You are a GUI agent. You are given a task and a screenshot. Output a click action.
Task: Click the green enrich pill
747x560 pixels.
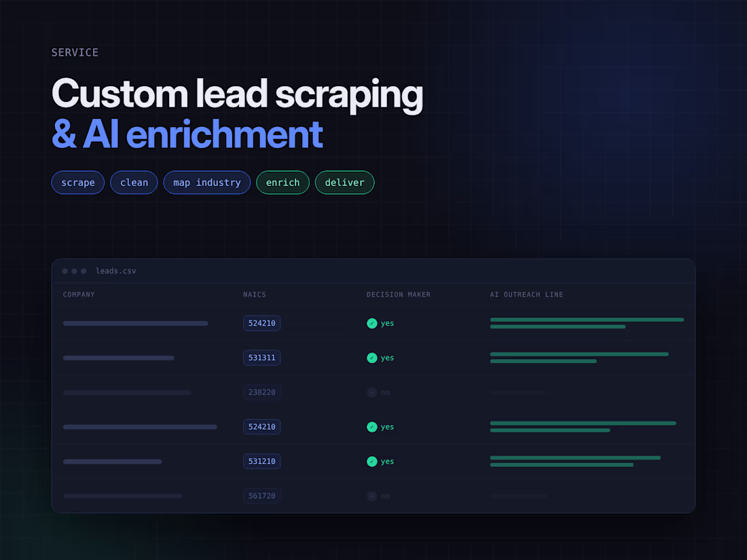pyautogui.click(x=283, y=183)
